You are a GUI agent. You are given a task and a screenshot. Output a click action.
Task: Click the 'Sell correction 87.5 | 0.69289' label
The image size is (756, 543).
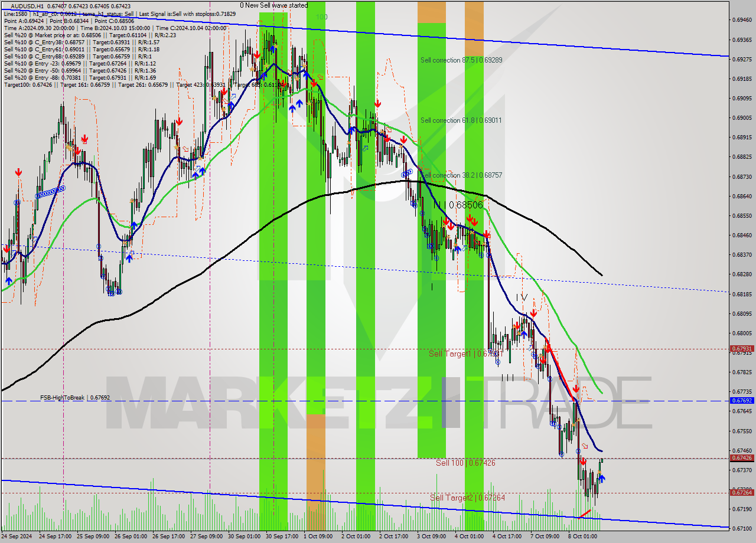tap(461, 60)
